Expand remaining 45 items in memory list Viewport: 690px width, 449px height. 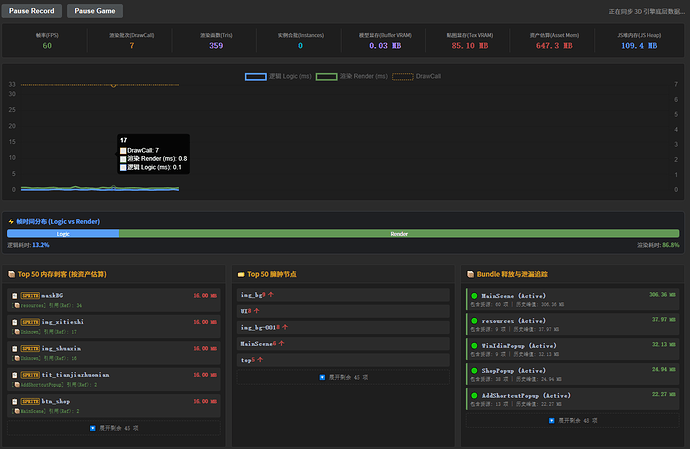(x=114, y=428)
